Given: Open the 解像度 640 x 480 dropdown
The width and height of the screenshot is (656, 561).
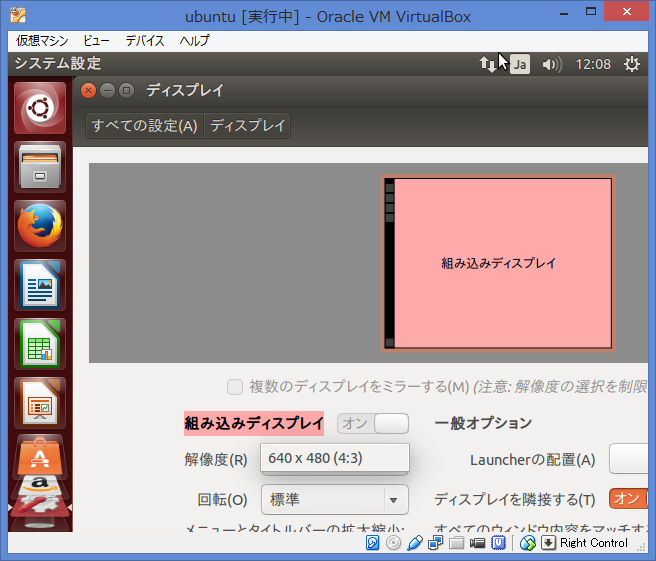Looking at the screenshot, I should 334,458.
